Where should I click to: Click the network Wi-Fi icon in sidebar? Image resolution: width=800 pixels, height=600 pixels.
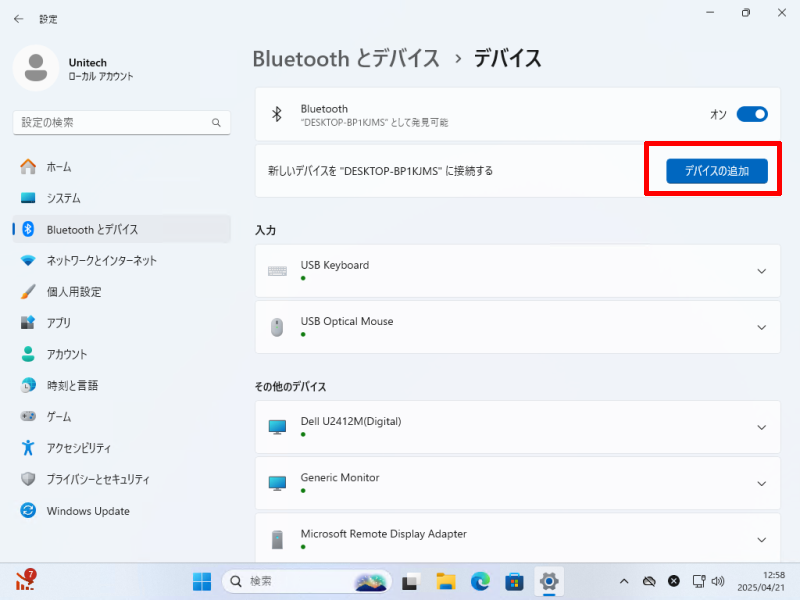pyautogui.click(x=28, y=260)
